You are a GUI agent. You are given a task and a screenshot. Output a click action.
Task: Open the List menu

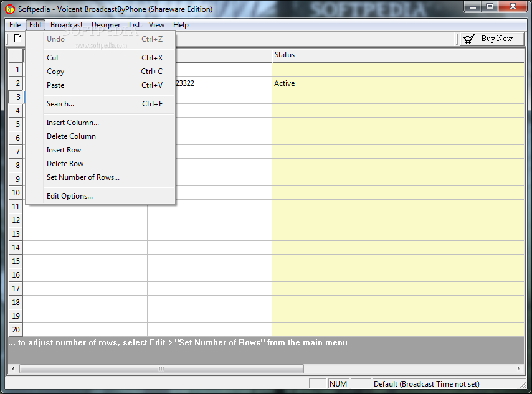135,25
